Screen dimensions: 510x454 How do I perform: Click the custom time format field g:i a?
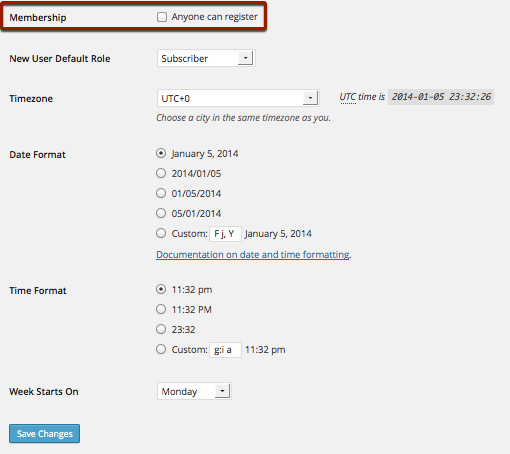tap(225, 350)
